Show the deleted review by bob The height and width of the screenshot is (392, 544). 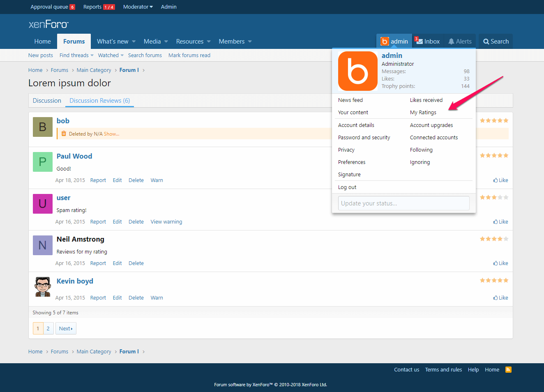click(111, 134)
